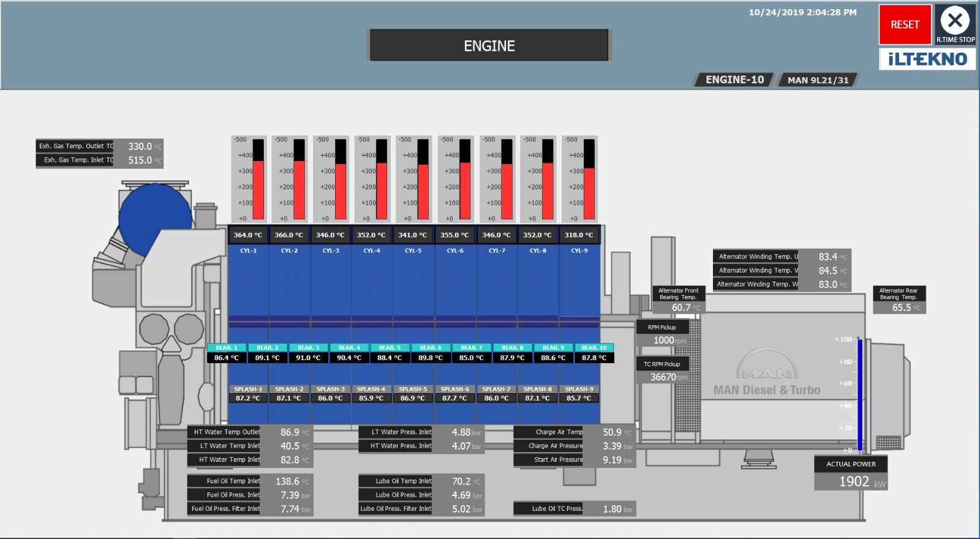The image size is (980, 539).
Task: Select the ACTUAL POWER 1902 kW readout
Action: [851, 481]
